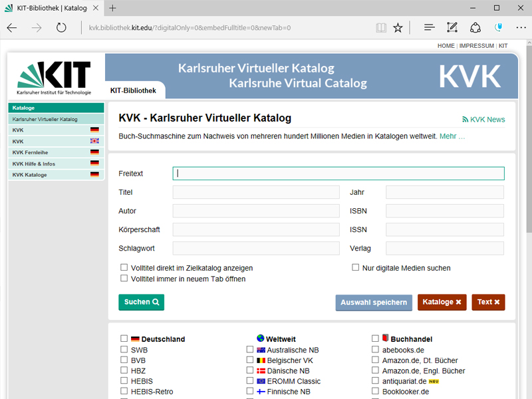532x399 pixels.
Task: Check the HEBIS catalog checkbox
Action: tap(124, 380)
